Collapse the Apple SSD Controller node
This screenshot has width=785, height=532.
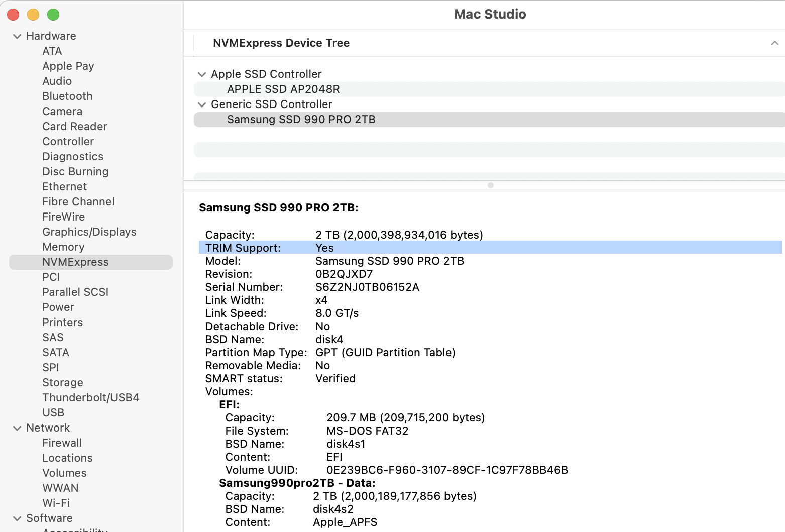tap(202, 74)
